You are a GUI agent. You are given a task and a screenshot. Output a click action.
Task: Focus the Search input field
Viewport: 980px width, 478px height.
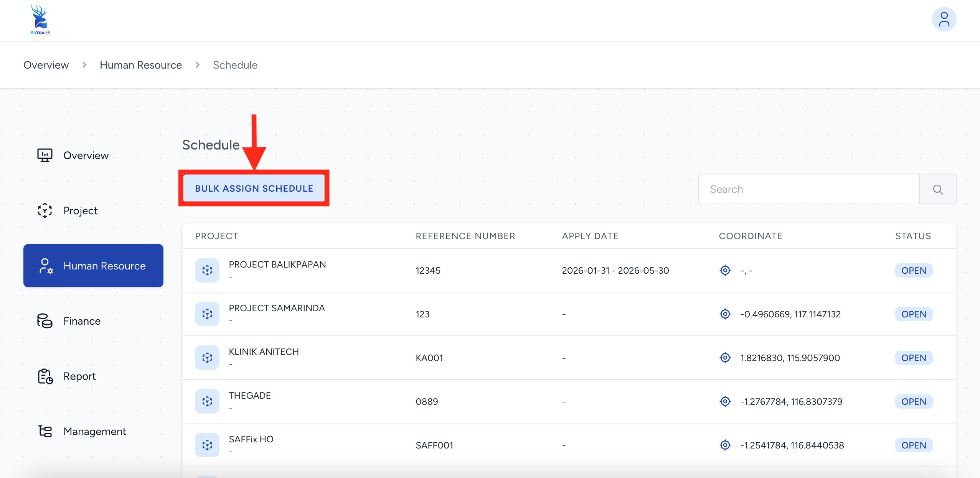[808, 189]
